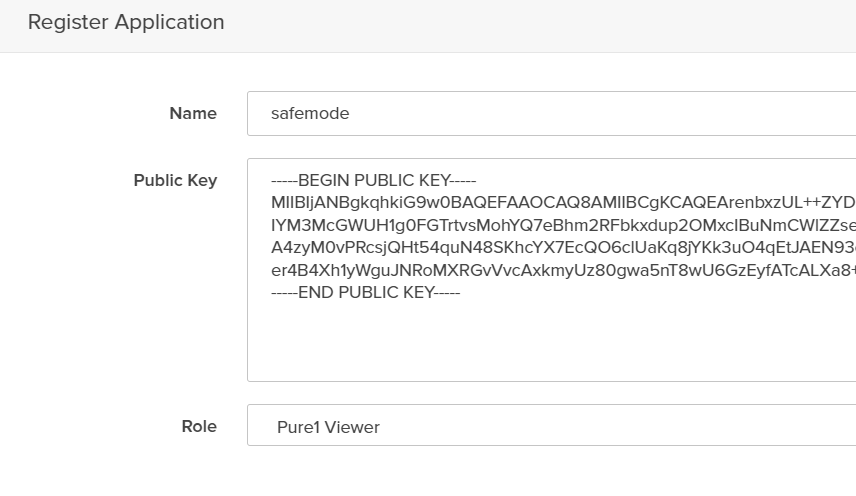Place cursor after END PUBLIC KEY trailing dashes
Screen dimensions: 856x496
pos(461,292)
